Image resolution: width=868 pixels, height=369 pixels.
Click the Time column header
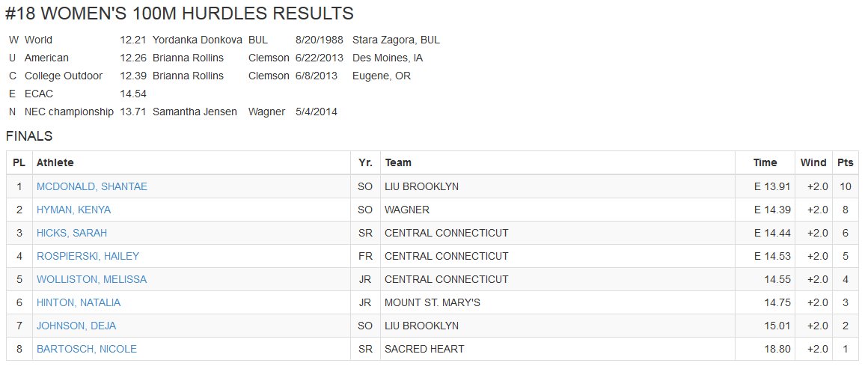765,163
